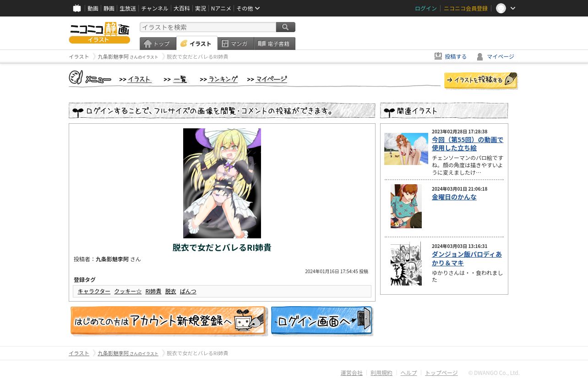The width and height of the screenshot is (588, 385).
Task: Open the beach illustration thumbnail
Action: pos(406,149)
